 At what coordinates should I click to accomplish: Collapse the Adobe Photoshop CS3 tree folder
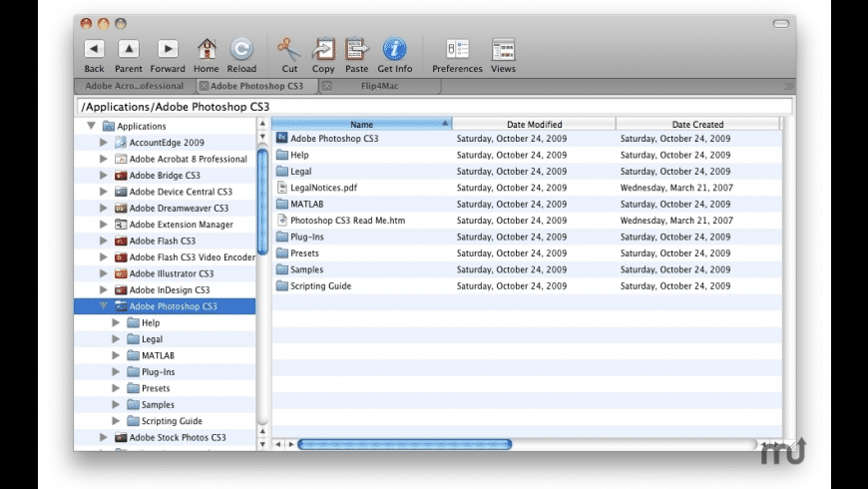tap(104, 306)
